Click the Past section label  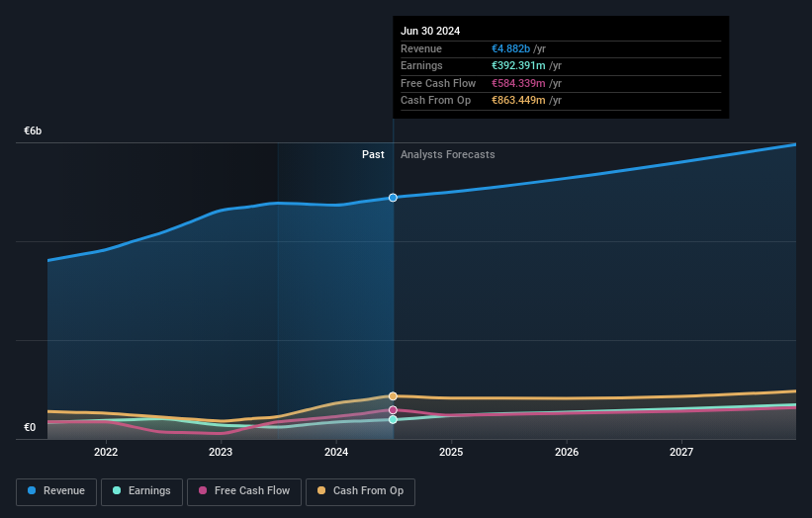coord(373,155)
